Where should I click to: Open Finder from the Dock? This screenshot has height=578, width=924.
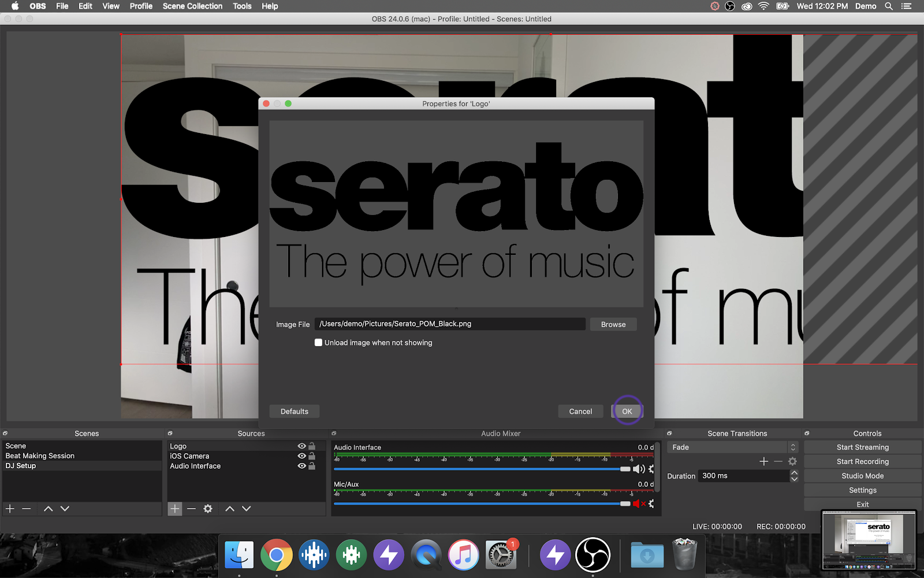(239, 555)
